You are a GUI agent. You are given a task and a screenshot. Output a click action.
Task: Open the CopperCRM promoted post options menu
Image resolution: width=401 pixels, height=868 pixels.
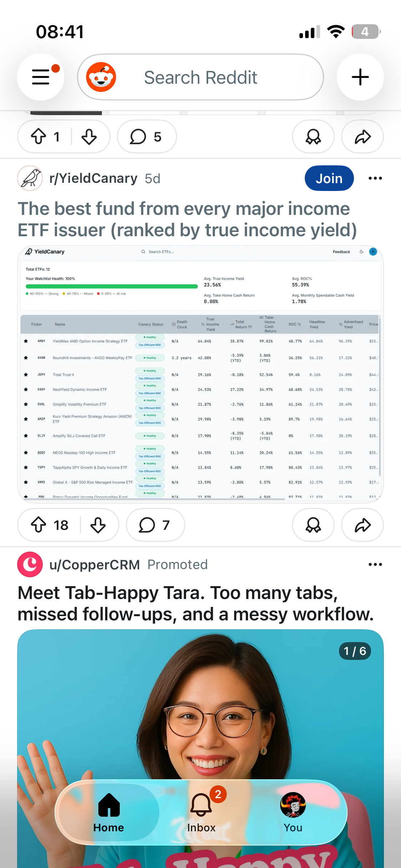(x=375, y=564)
